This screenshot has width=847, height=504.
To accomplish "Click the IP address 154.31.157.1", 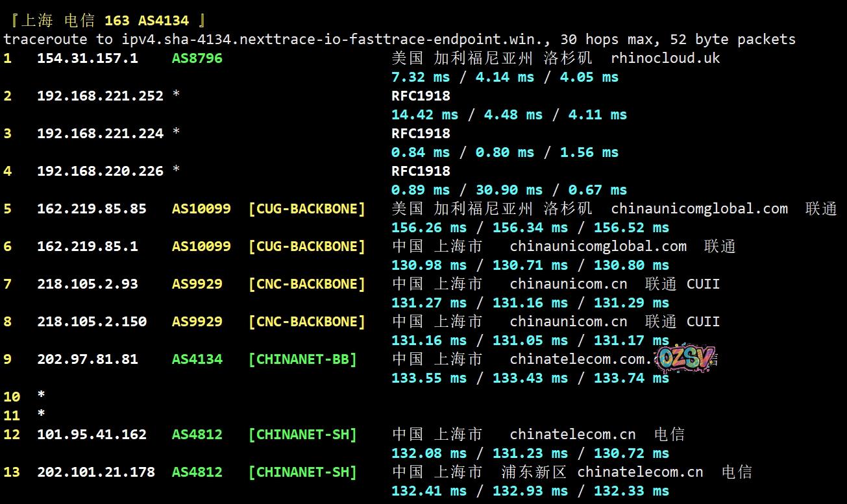I will 87,58.
